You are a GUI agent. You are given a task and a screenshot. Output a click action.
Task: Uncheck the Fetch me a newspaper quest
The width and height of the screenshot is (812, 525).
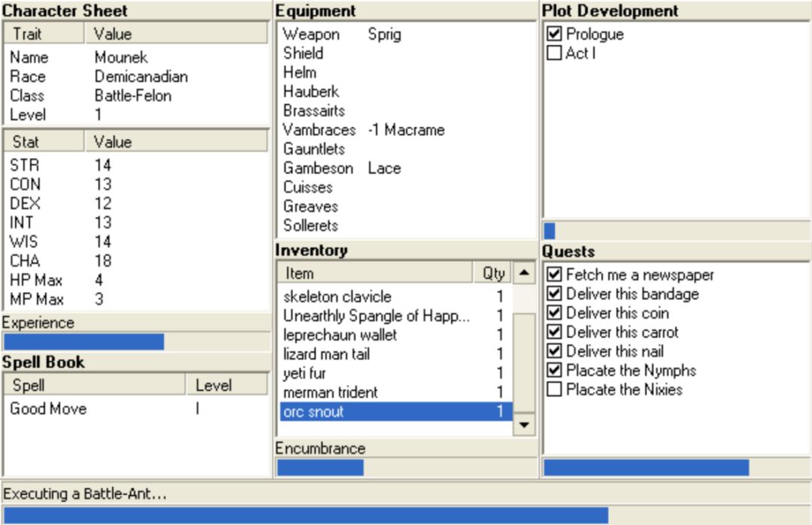[x=555, y=275]
